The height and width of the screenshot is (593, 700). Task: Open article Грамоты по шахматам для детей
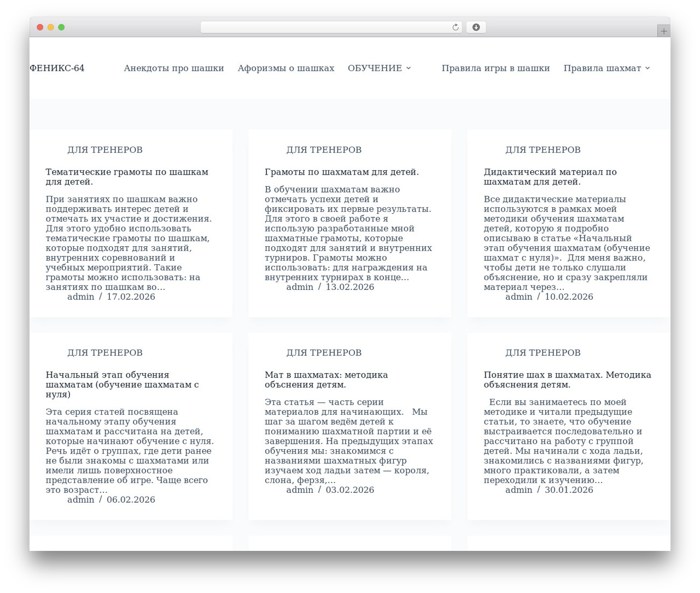click(x=342, y=172)
